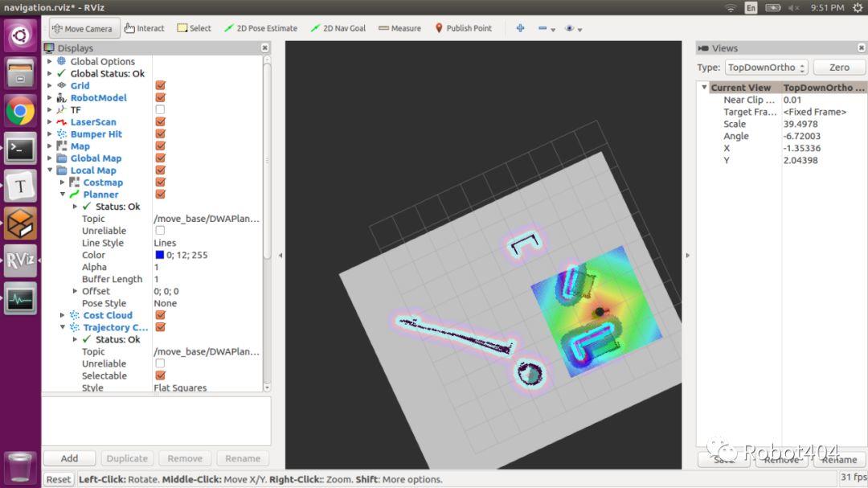Open Chrome from the Ubuntu launcher
Viewport: 868px width, 488px height.
(20, 110)
